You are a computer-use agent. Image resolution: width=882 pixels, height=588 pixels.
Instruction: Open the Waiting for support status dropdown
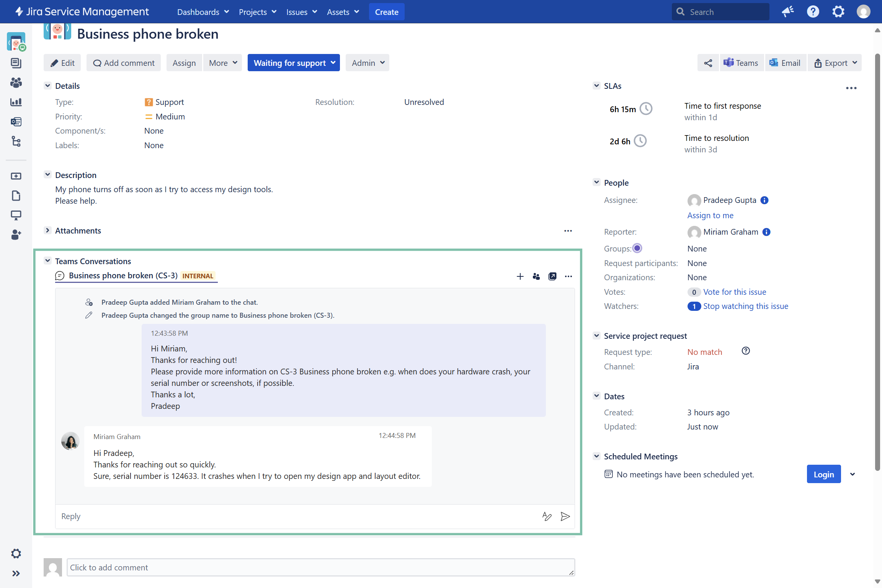294,63
